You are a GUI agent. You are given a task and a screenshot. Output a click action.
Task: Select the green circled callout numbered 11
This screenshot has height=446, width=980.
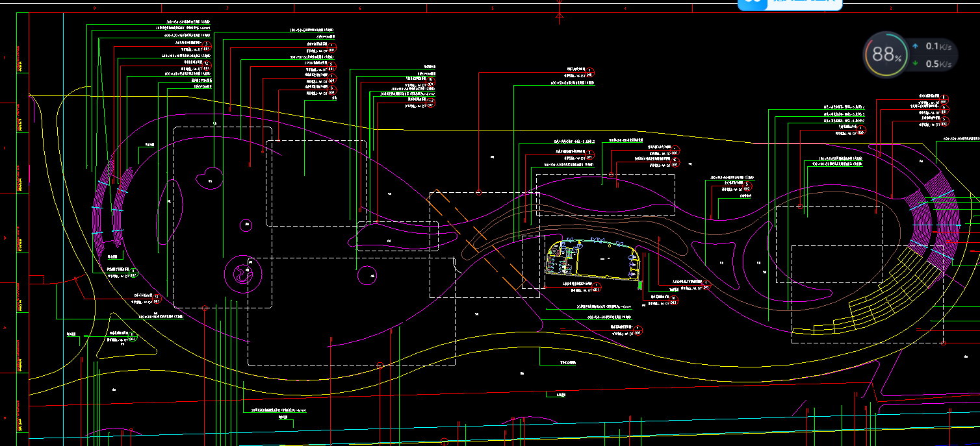coord(133,336)
